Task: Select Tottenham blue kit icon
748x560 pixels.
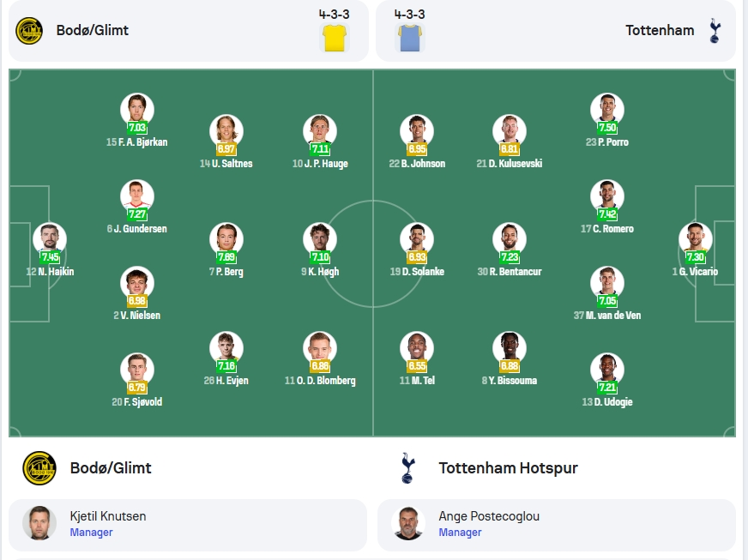Action: click(x=410, y=38)
